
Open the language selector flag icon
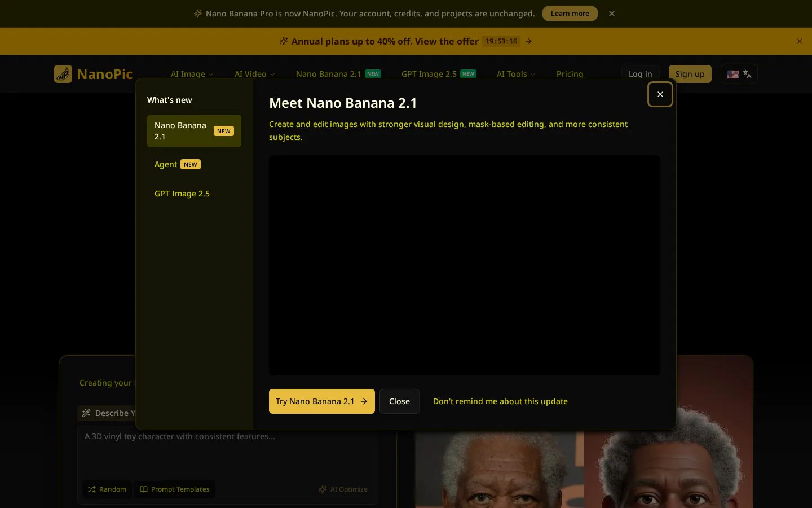(x=739, y=74)
